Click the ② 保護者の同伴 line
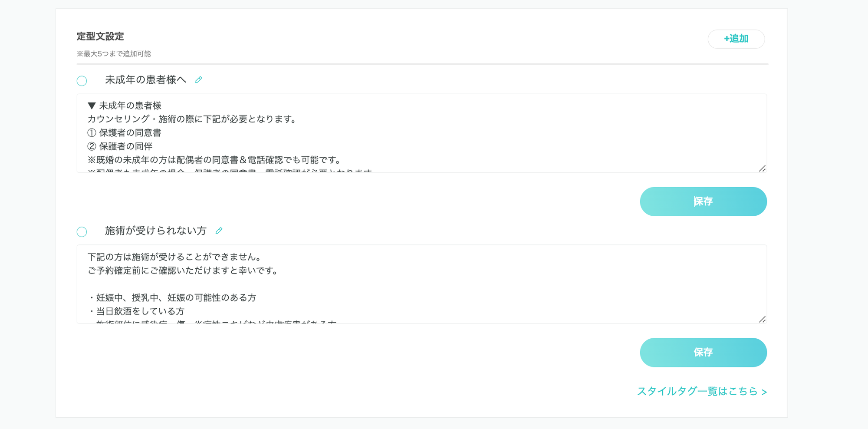 coord(121,146)
